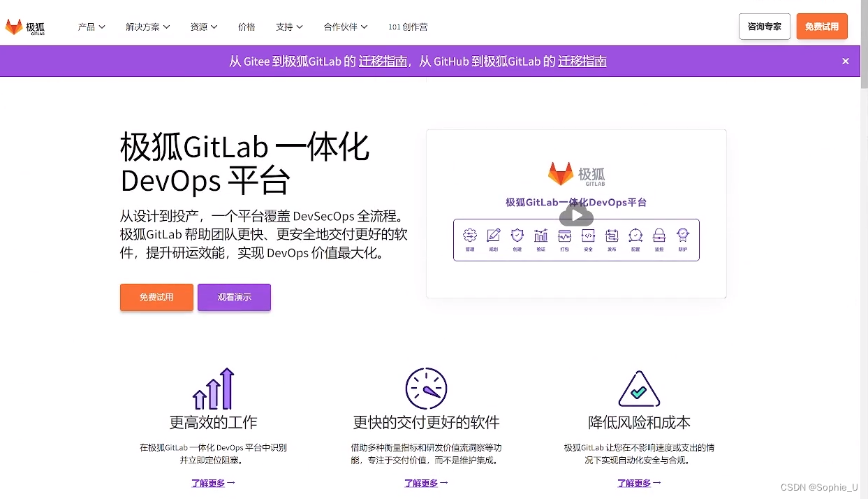The height and width of the screenshot is (499, 868).
Task: Open the 资源 dropdown menu
Action: tap(204, 27)
